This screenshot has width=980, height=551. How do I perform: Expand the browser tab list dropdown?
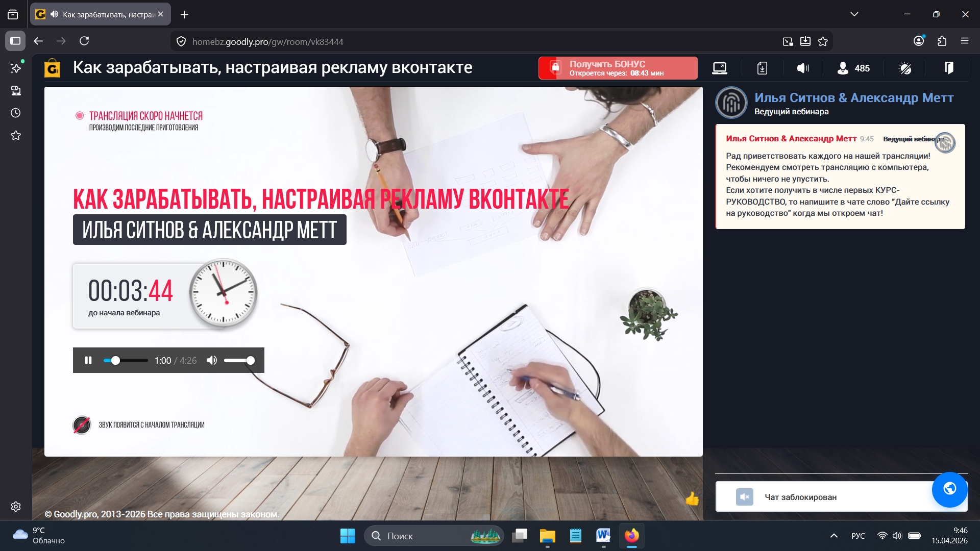[855, 14]
